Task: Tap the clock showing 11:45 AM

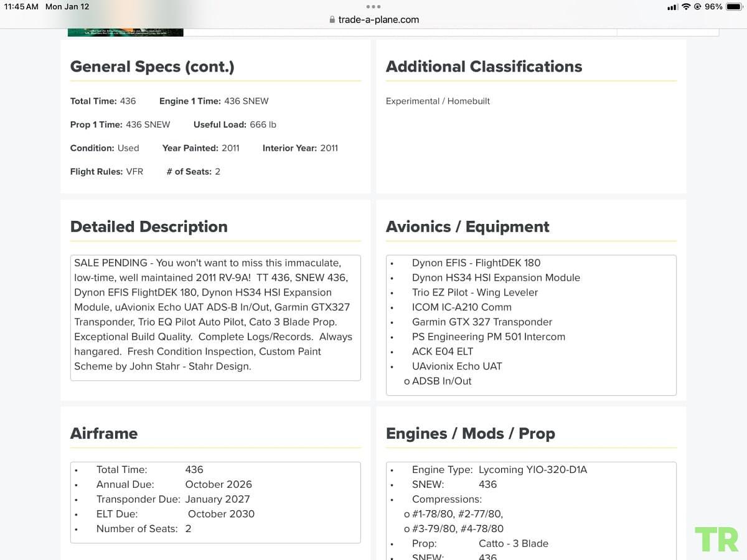Action: [x=21, y=7]
